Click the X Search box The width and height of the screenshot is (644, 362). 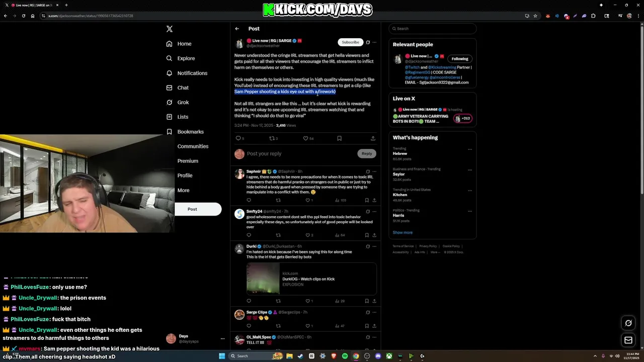(433, 29)
